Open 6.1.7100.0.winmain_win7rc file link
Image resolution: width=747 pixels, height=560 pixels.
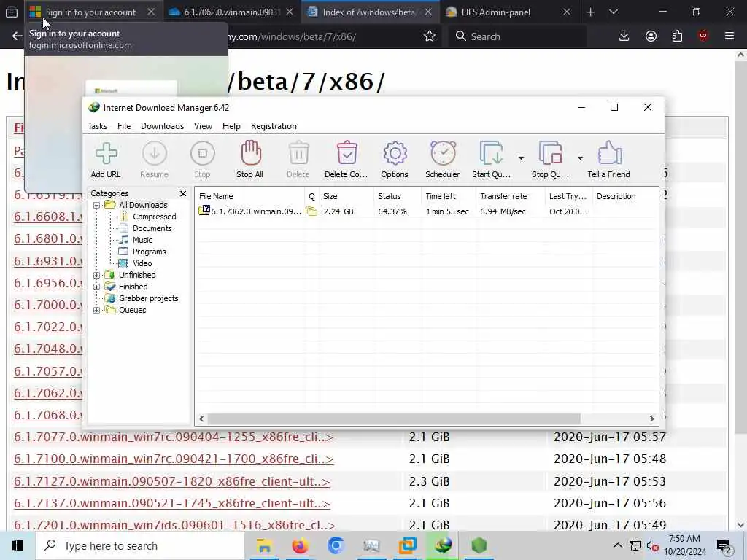click(174, 459)
